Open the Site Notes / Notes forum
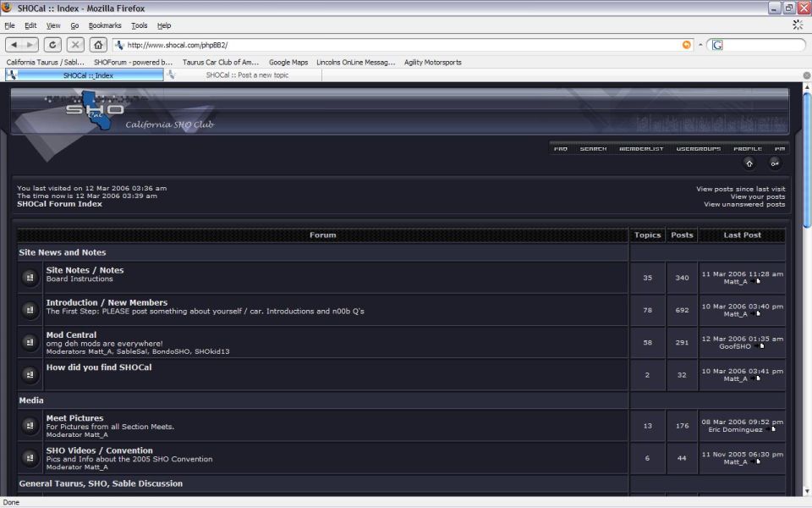The image size is (812, 508). tap(85, 270)
